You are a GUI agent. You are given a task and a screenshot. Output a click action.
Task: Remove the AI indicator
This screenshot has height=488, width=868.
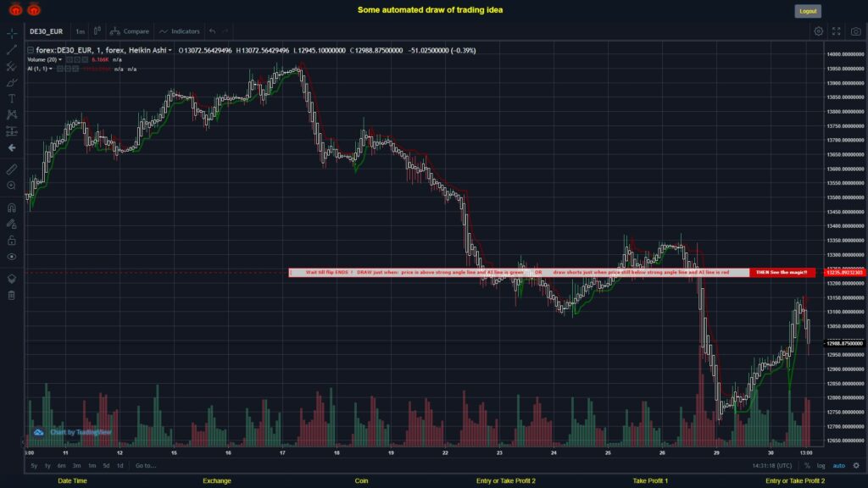(x=75, y=69)
